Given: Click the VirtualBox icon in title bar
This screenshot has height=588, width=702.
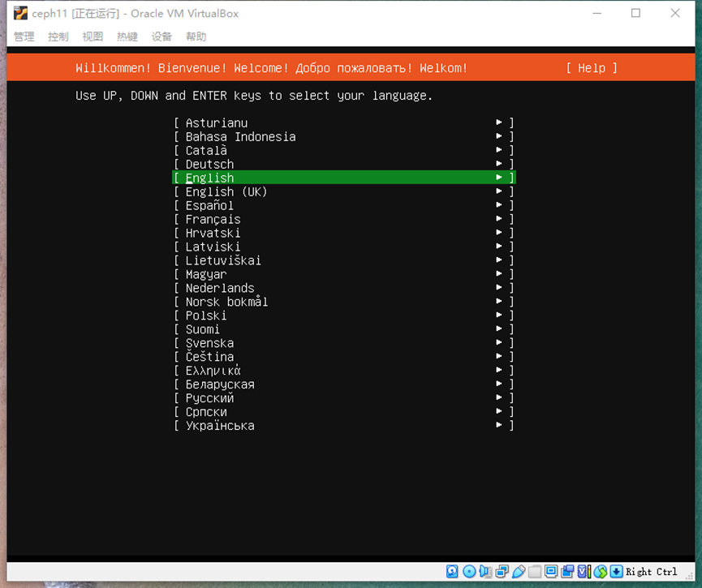Looking at the screenshot, I should click(20, 14).
